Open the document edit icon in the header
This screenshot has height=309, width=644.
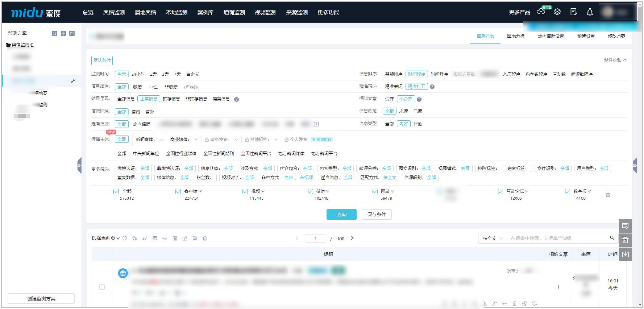pos(574,12)
